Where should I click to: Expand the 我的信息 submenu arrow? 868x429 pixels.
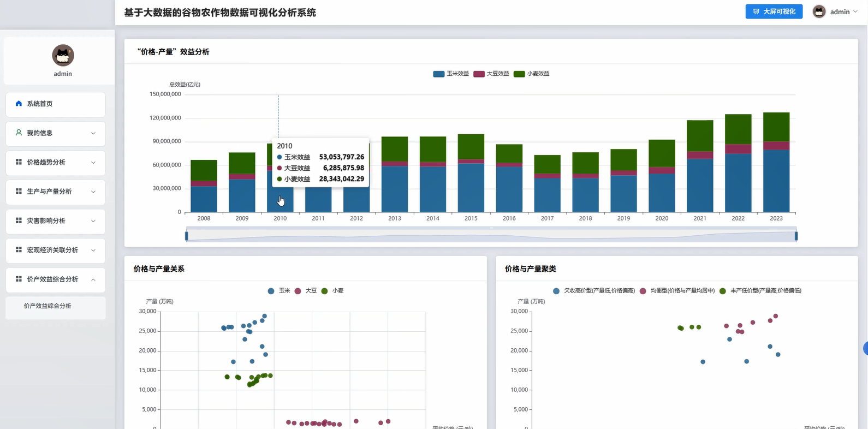[x=93, y=133]
